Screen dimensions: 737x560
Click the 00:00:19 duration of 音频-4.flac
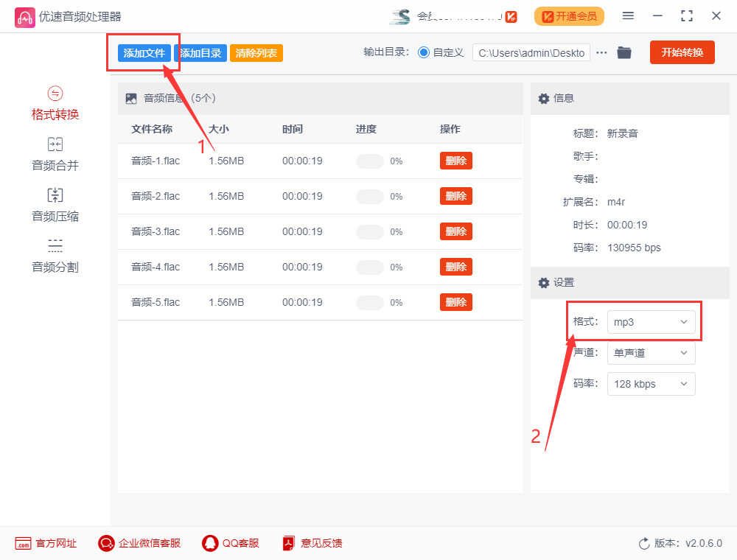[302, 267]
